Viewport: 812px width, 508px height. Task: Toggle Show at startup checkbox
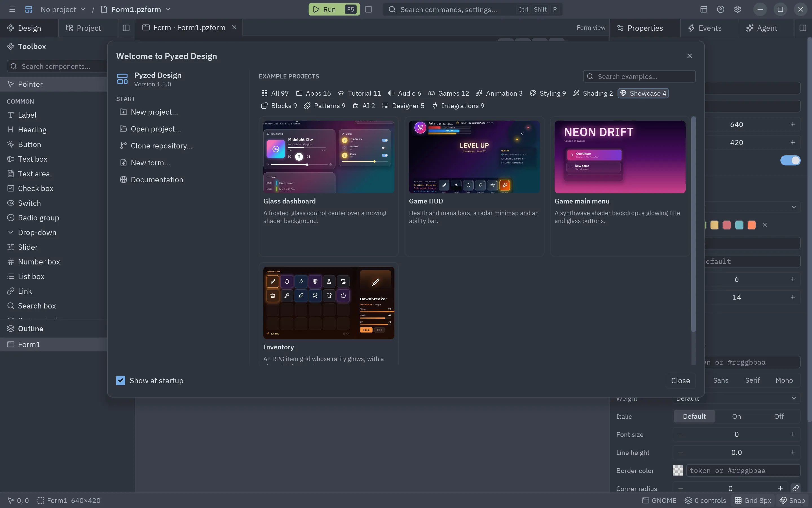coord(120,381)
